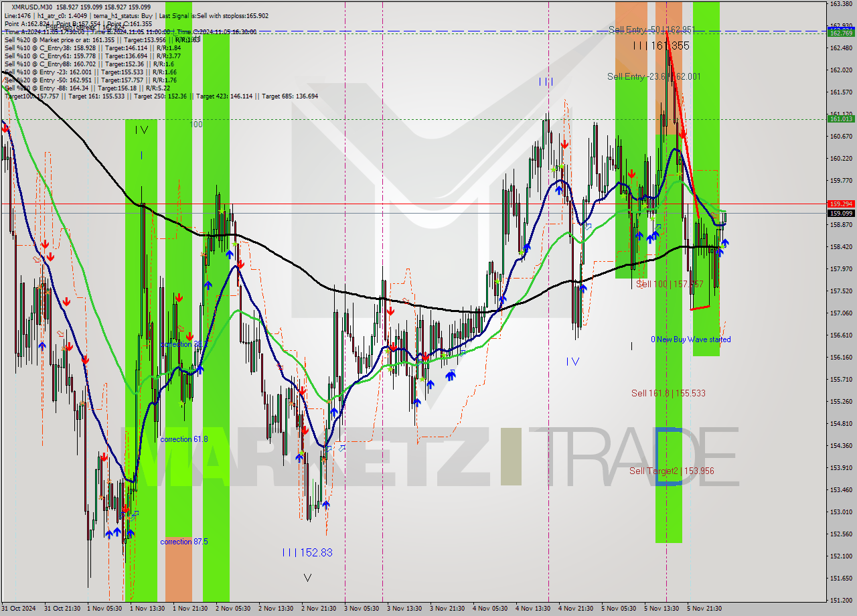This screenshot has width=857, height=616.
Task: Click the '31 Oct 2024' time axis label
Action: tap(19, 609)
